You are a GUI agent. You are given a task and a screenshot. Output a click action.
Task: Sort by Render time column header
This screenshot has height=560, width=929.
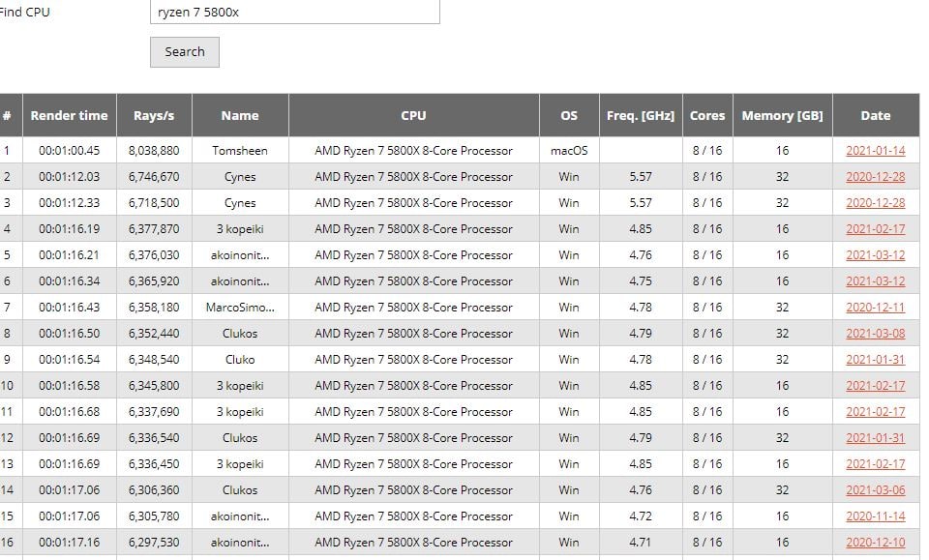point(70,115)
